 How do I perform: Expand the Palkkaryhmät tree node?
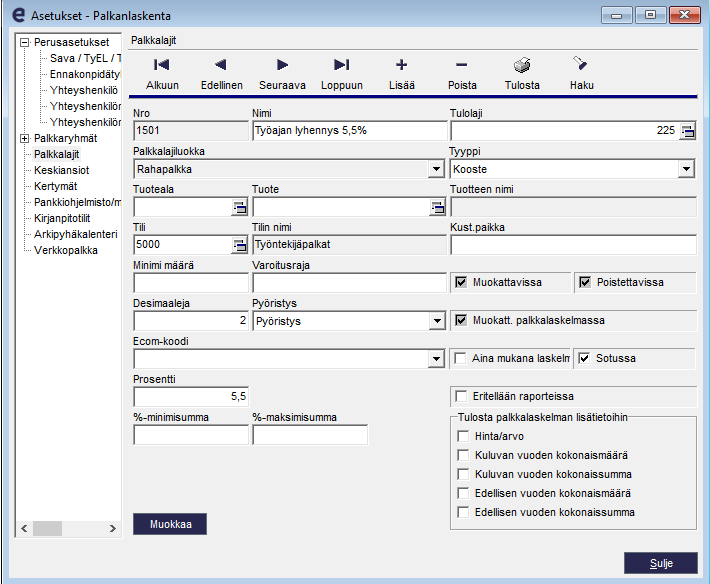click(24, 139)
